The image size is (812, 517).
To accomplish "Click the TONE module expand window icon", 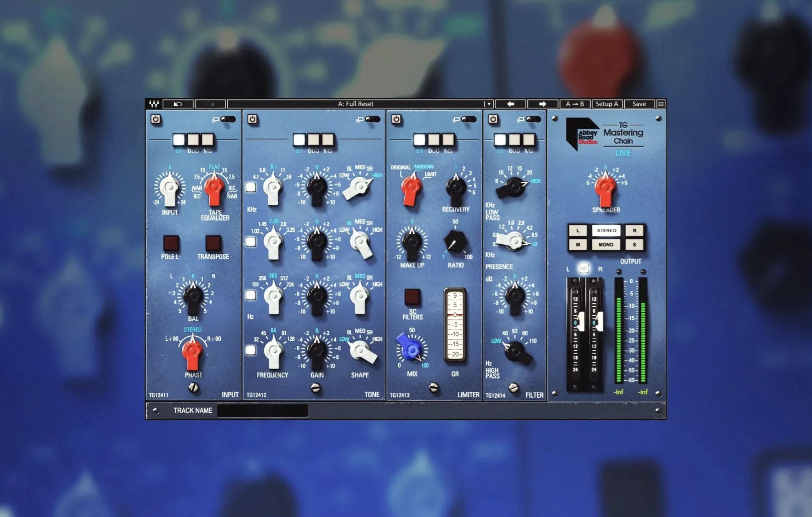I will (x=359, y=120).
